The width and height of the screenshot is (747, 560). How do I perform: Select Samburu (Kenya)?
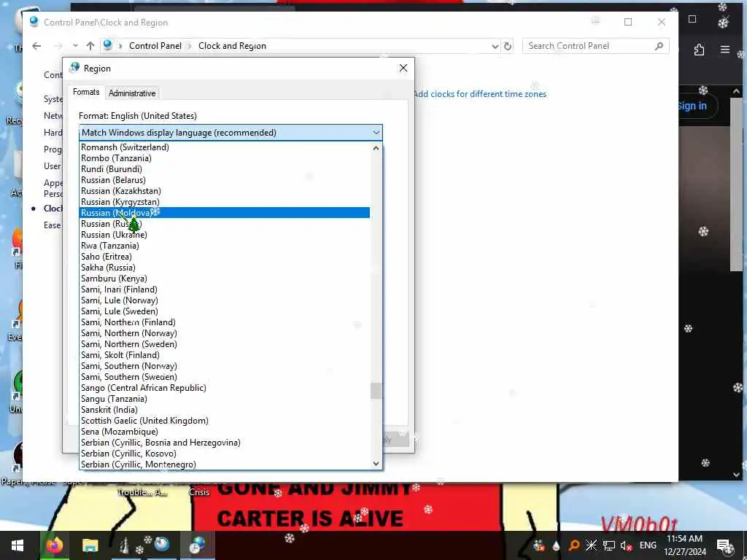coord(225,279)
